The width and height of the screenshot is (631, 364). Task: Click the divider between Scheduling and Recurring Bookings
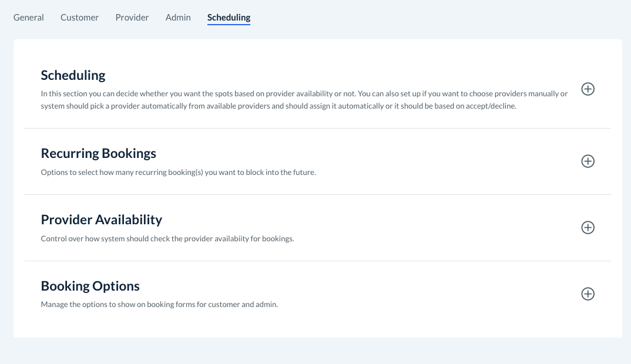[317, 128]
